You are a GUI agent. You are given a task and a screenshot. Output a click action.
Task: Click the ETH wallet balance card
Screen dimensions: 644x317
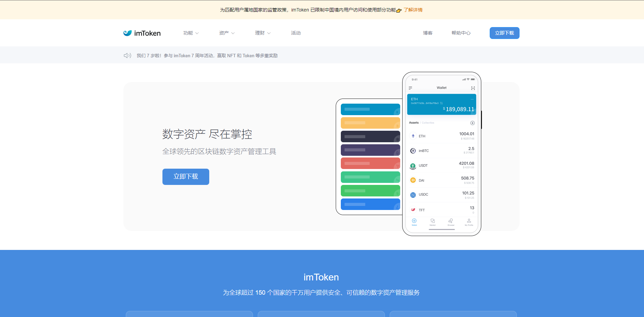[x=442, y=104]
